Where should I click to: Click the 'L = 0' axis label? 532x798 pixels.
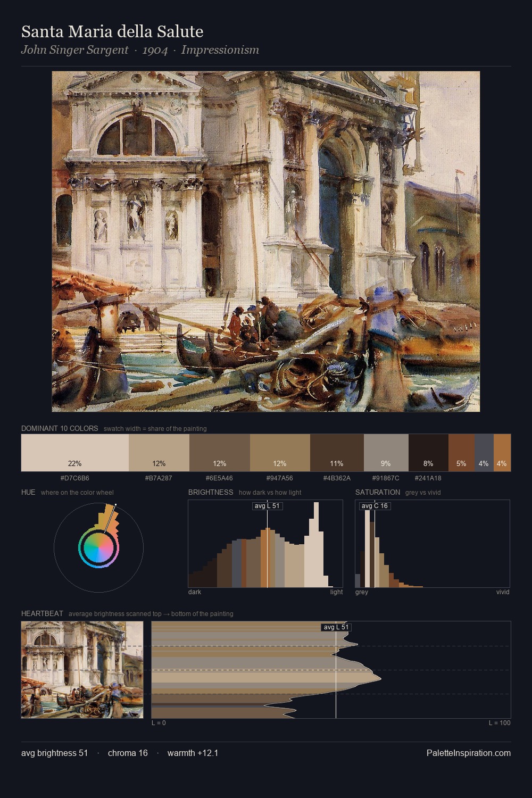(x=159, y=722)
